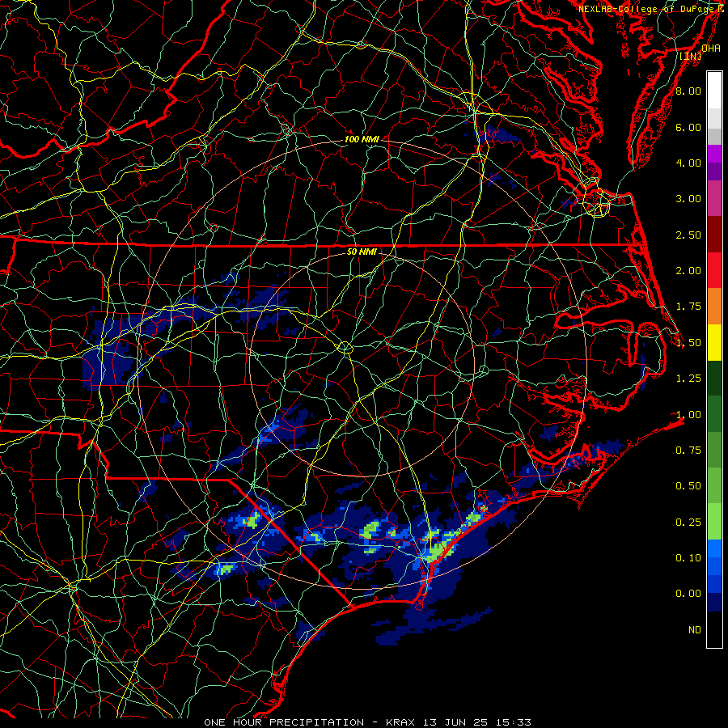The image size is (728, 728).
Task: Click the black ND legend swatch
Action: point(714,629)
